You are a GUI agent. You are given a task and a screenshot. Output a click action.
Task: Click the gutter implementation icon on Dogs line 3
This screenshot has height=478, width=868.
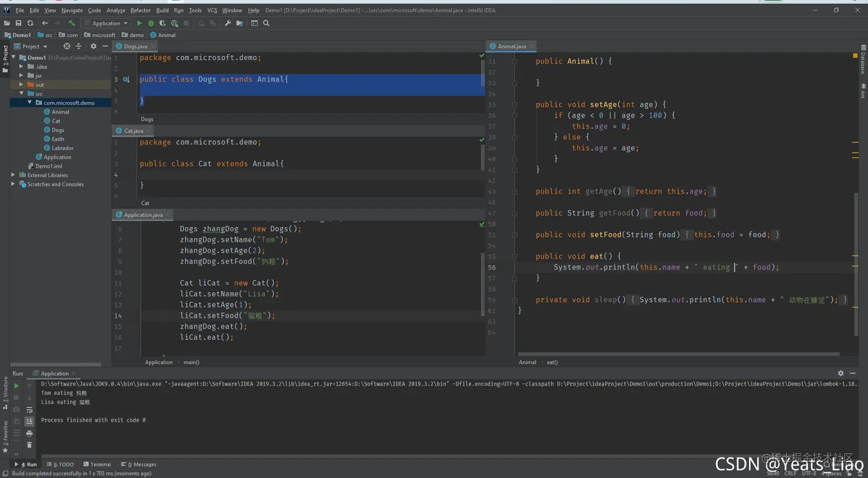pyautogui.click(x=126, y=79)
